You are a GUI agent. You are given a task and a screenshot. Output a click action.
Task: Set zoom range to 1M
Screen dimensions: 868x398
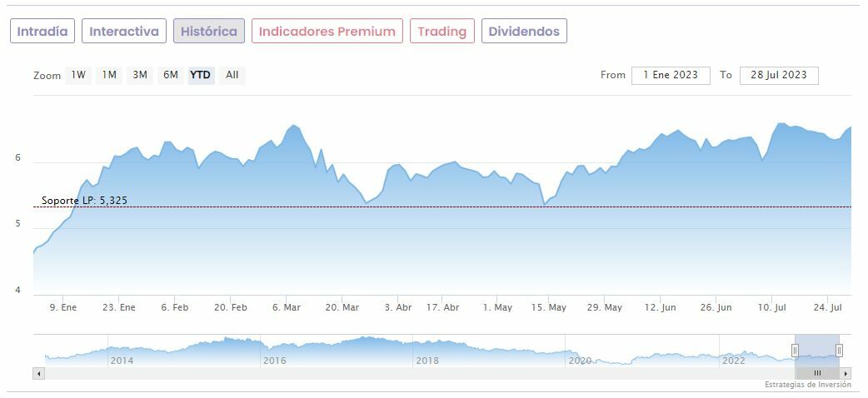click(x=109, y=75)
